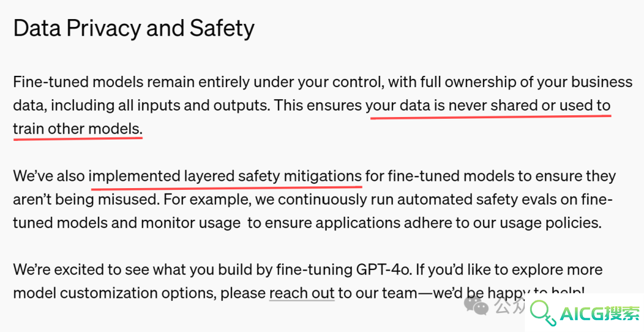Click "We've also" at second paragraph start
644x332 pixels.
(49, 176)
